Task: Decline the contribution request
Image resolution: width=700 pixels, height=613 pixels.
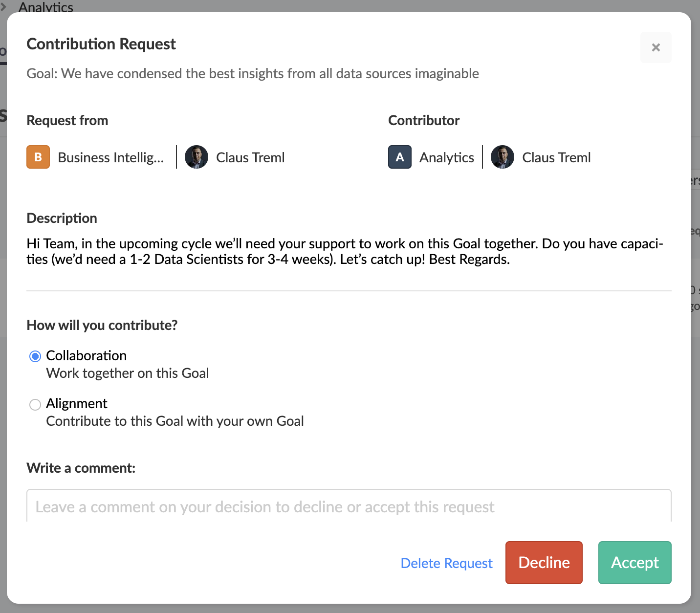Action: [544, 563]
